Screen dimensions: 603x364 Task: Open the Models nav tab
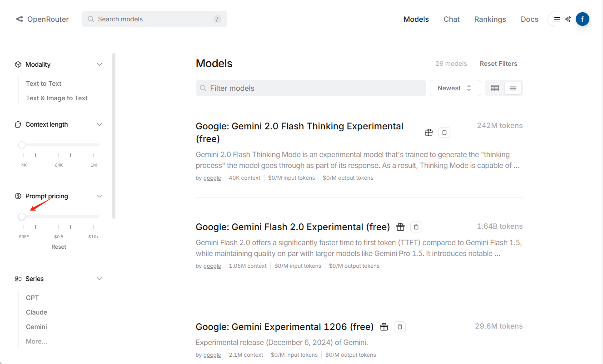(x=416, y=19)
